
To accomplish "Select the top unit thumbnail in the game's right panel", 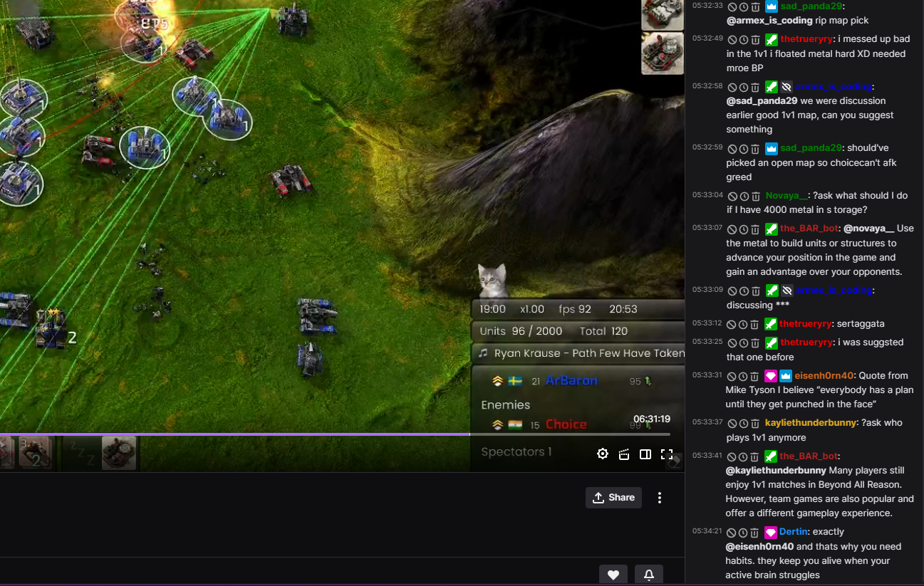I will pyautogui.click(x=663, y=14).
